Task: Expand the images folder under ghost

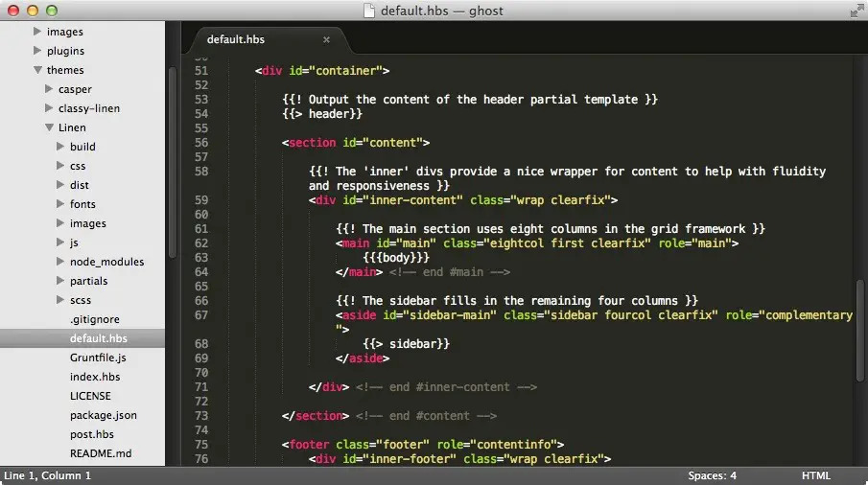Action: 37,32
